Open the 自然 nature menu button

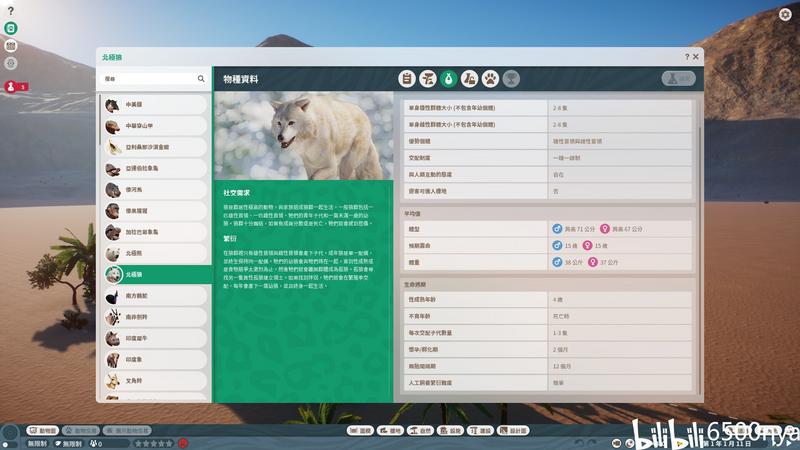[x=420, y=431]
